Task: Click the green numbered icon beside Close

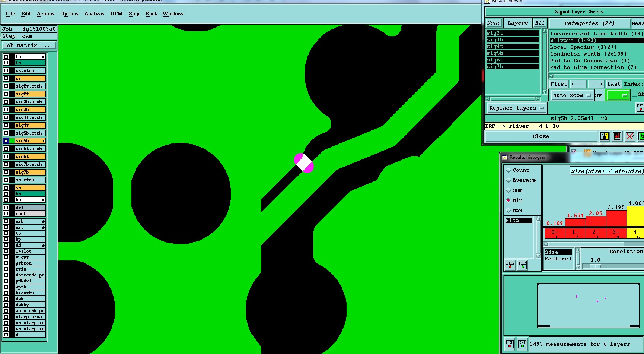Action: [641, 136]
